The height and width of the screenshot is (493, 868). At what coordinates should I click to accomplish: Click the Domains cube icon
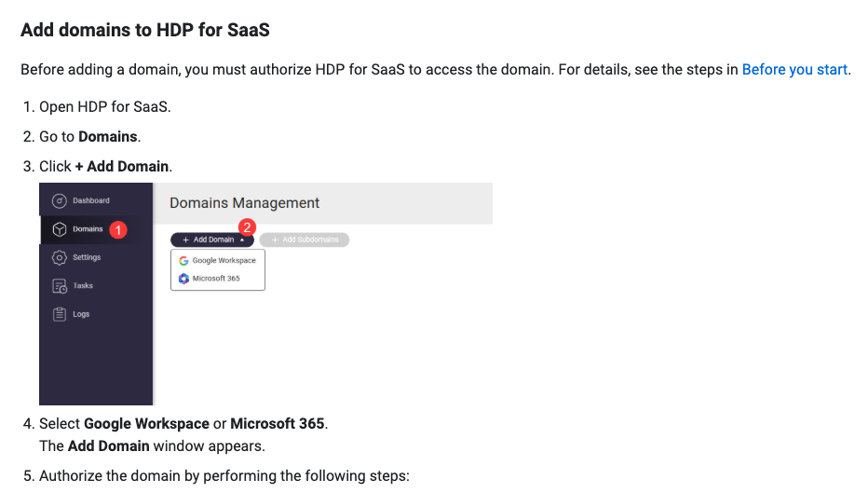click(60, 229)
